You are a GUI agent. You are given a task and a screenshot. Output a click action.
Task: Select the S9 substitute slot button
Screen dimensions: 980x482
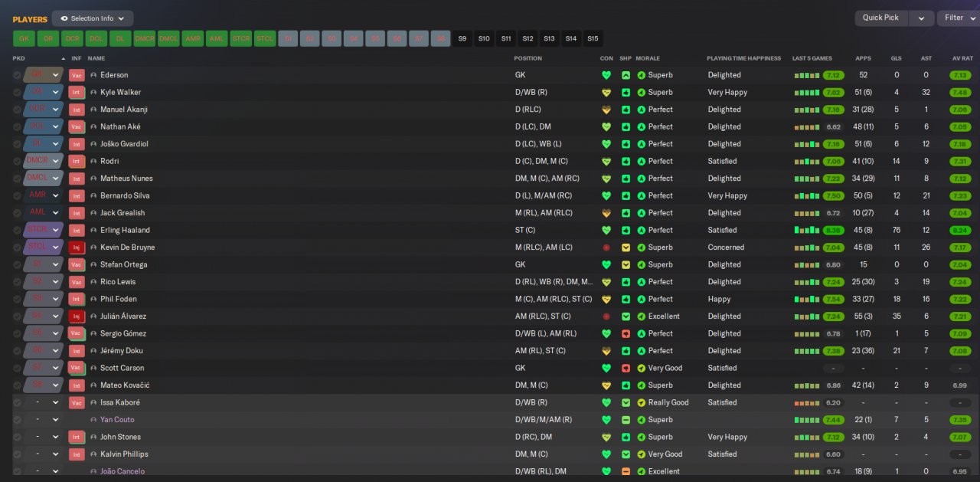pyautogui.click(x=462, y=38)
